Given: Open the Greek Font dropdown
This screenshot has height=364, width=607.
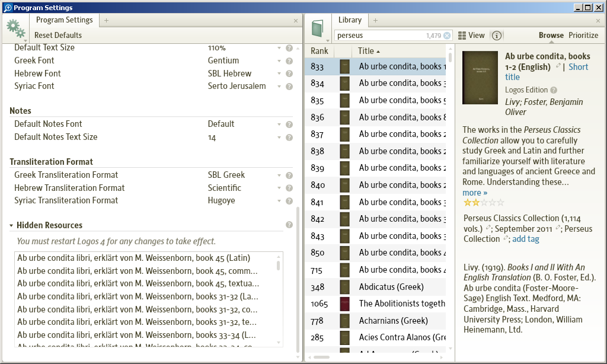Looking at the screenshot, I should 279,61.
